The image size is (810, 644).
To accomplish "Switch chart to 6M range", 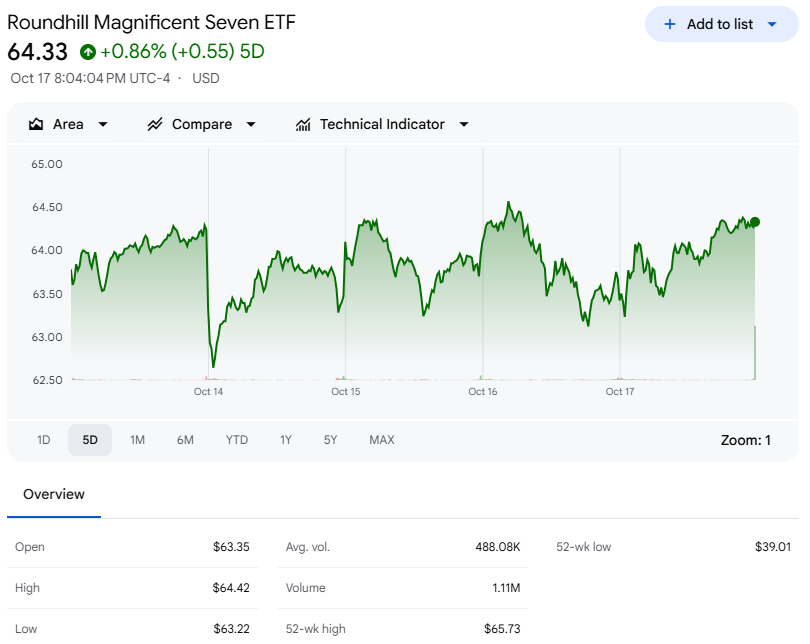I will [x=185, y=440].
